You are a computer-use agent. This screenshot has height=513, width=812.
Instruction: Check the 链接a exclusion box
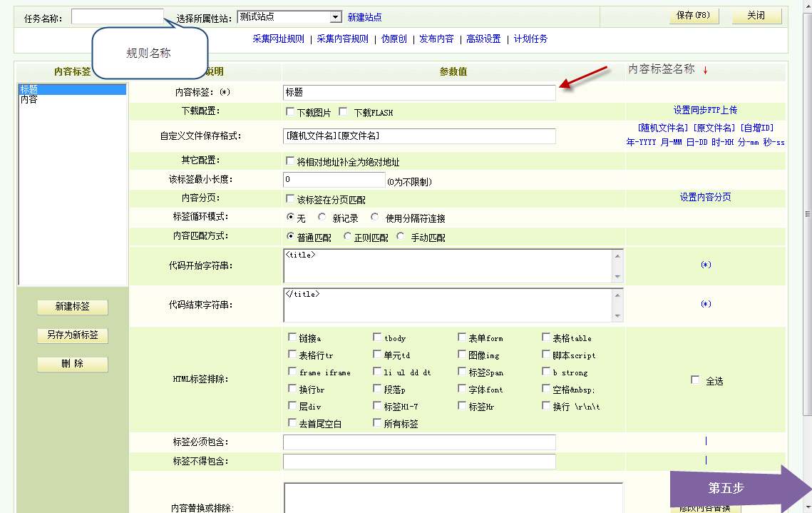click(x=292, y=337)
